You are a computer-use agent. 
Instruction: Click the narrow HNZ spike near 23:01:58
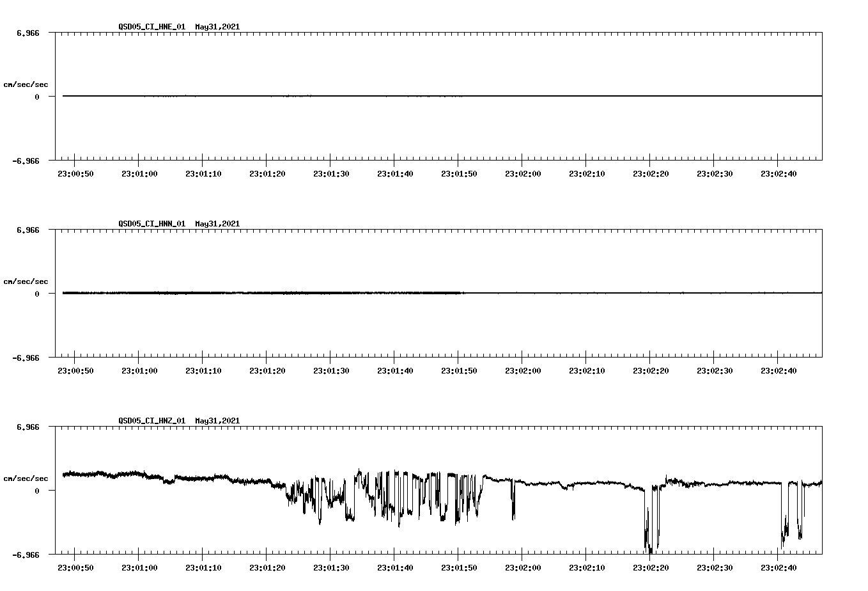[513, 500]
